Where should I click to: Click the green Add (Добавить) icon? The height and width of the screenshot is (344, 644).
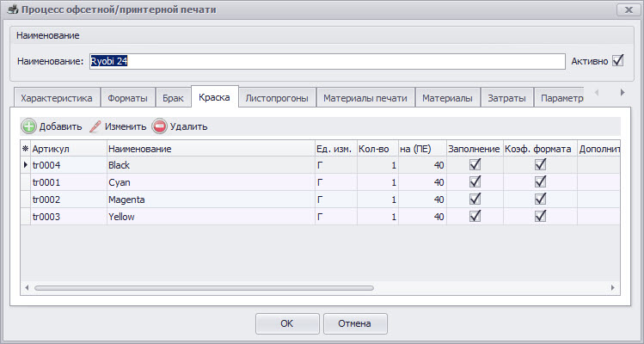pyautogui.click(x=28, y=126)
